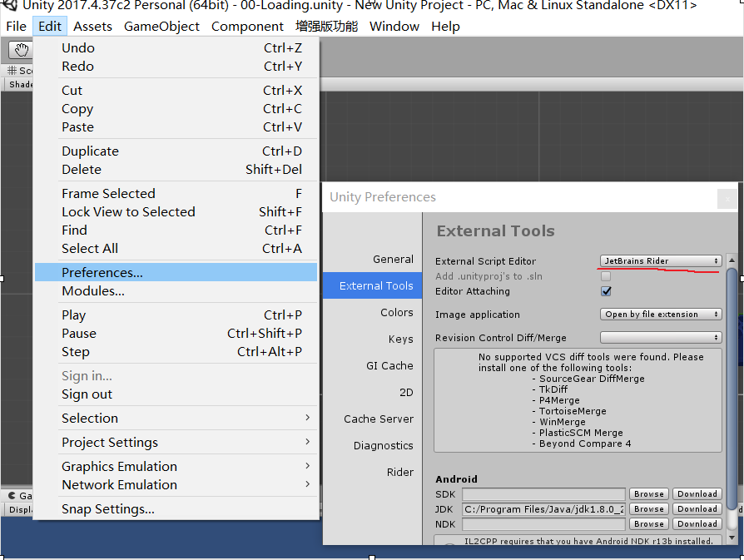
Task: Choose Find from Edit menu
Action: (176, 230)
